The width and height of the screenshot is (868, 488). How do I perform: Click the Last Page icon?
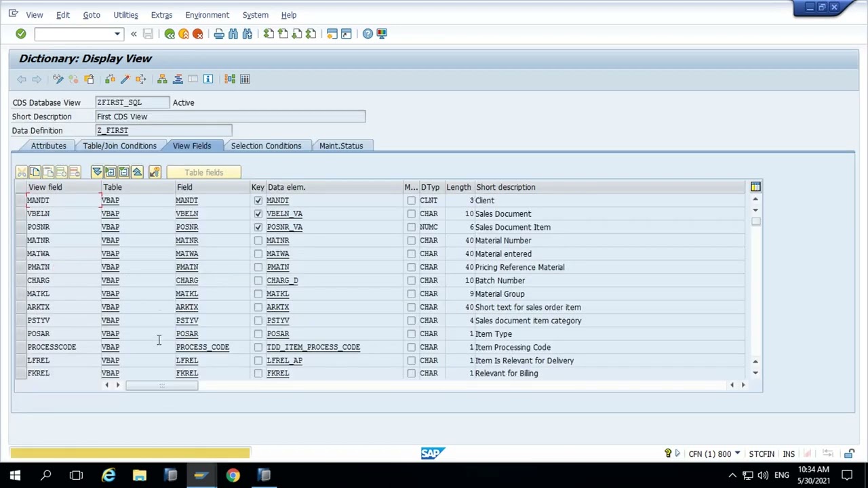[x=311, y=34]
